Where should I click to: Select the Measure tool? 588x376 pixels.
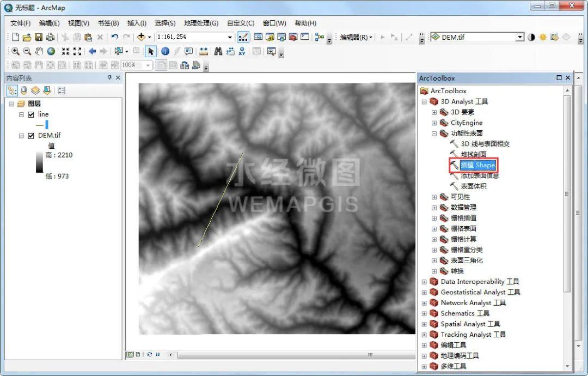pos(203,51)
